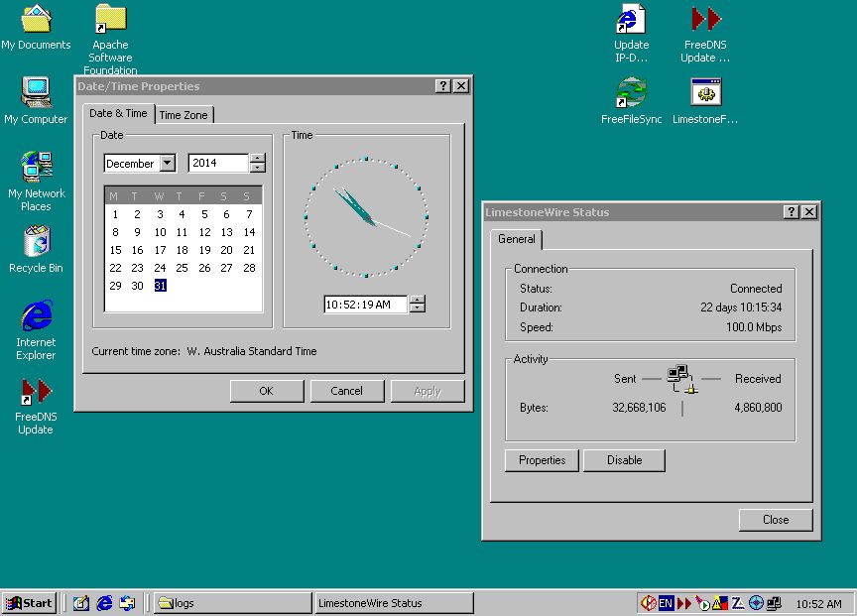Click the logs taskbar button
This screenshot has height=616, width=857.
coord(232,603)
